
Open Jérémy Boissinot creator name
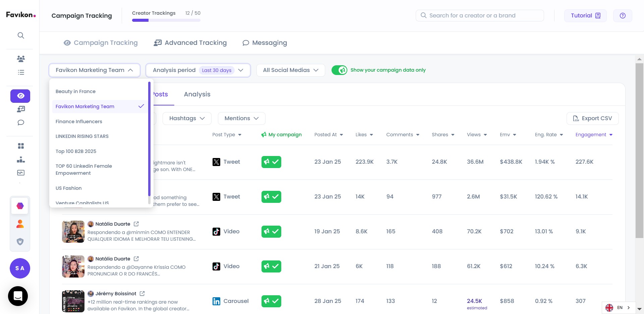click(116, 294)
